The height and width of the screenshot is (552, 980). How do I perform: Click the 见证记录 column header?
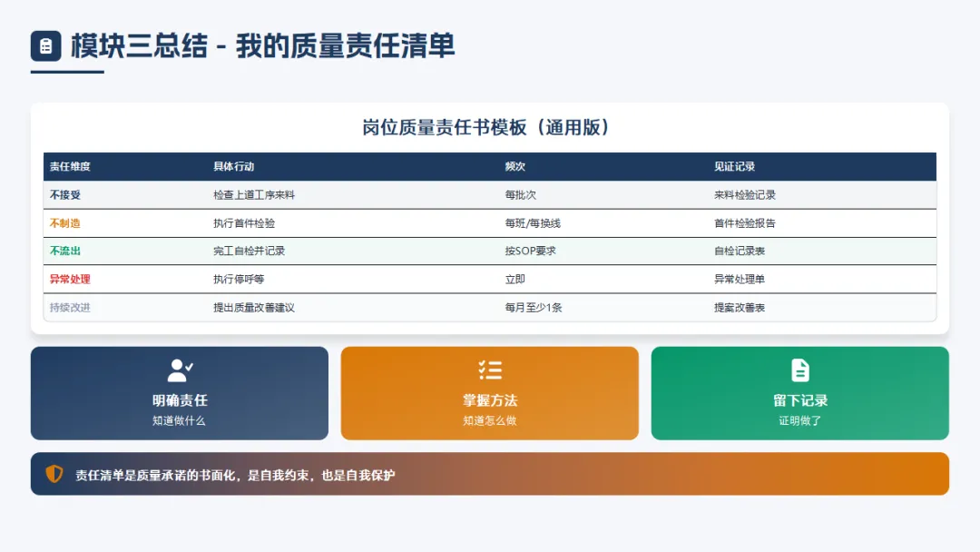[x=734, y=166]
